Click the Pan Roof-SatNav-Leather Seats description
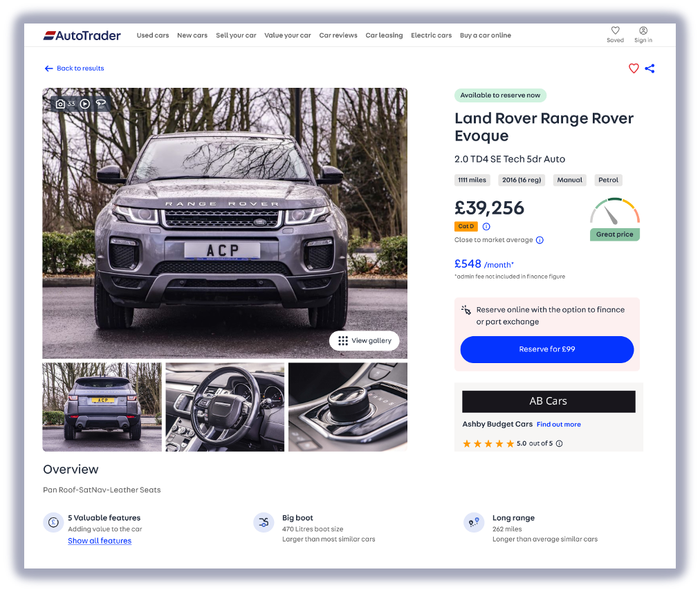 point(102,490)
